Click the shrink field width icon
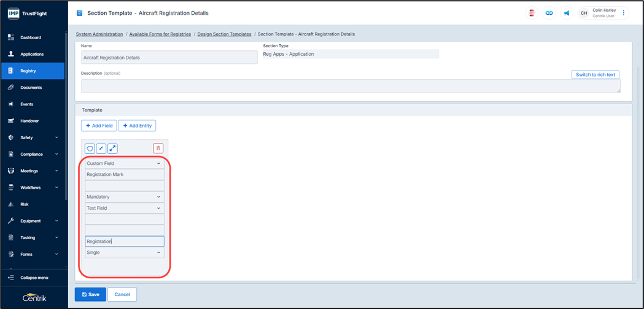The width and height of the screenshot is (644, 309). [x=101, y=148]
